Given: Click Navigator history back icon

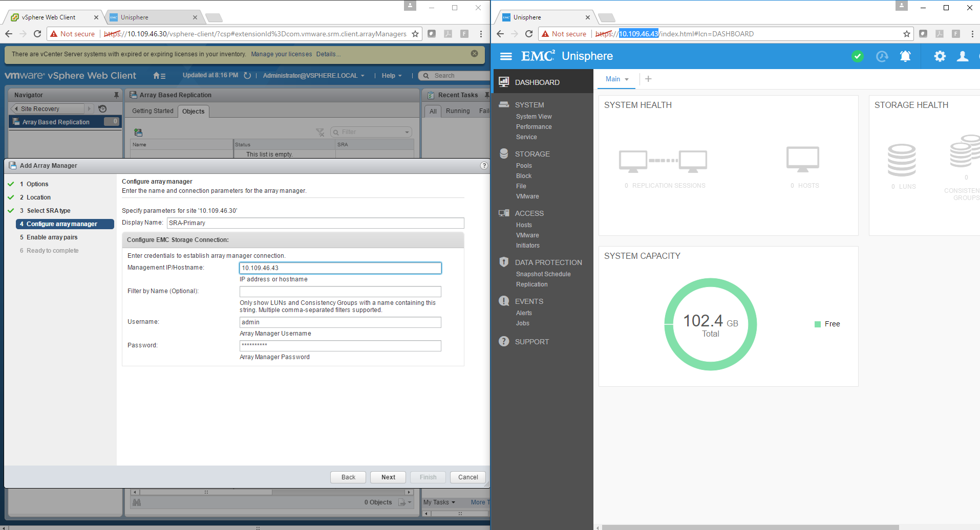Looking at the screenshot, I should [102, 108].
